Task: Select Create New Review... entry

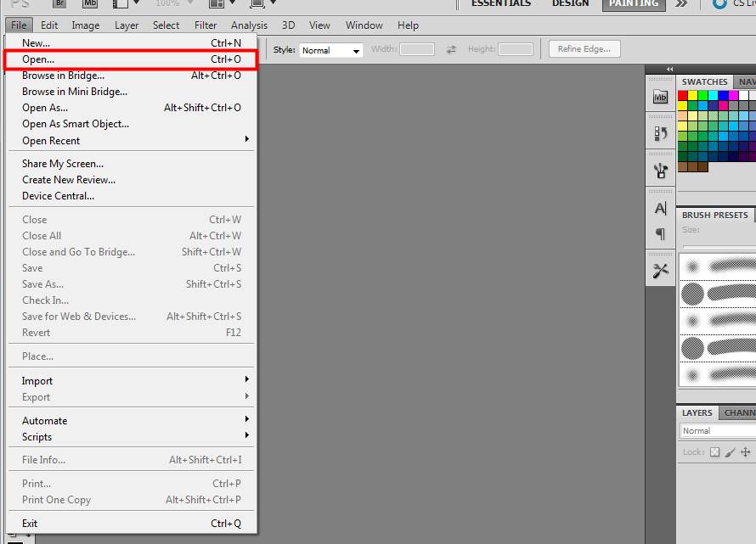Action: pyautogui.click(x=131, y=180)
